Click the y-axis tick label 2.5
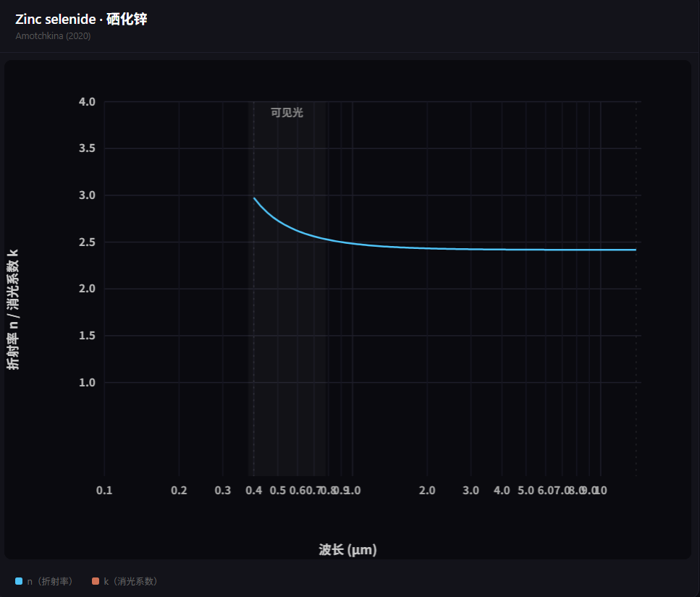Image resolution: width=700 pixels, height=597 pixels. (87, 242)
